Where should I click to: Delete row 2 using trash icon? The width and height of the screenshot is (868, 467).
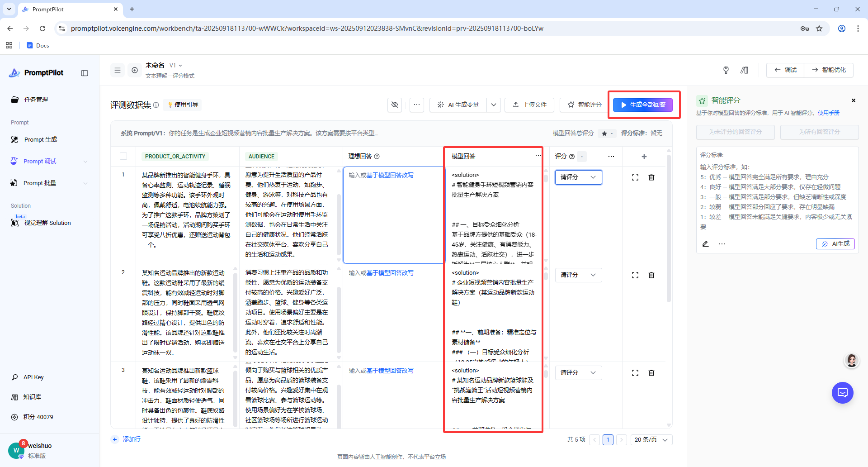651,275
